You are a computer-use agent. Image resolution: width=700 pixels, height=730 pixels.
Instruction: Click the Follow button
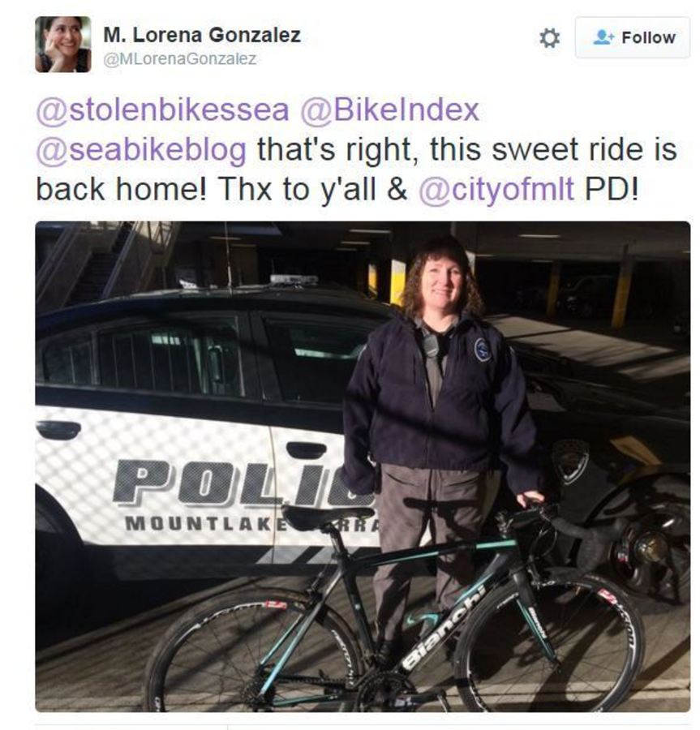coord(633,37)
